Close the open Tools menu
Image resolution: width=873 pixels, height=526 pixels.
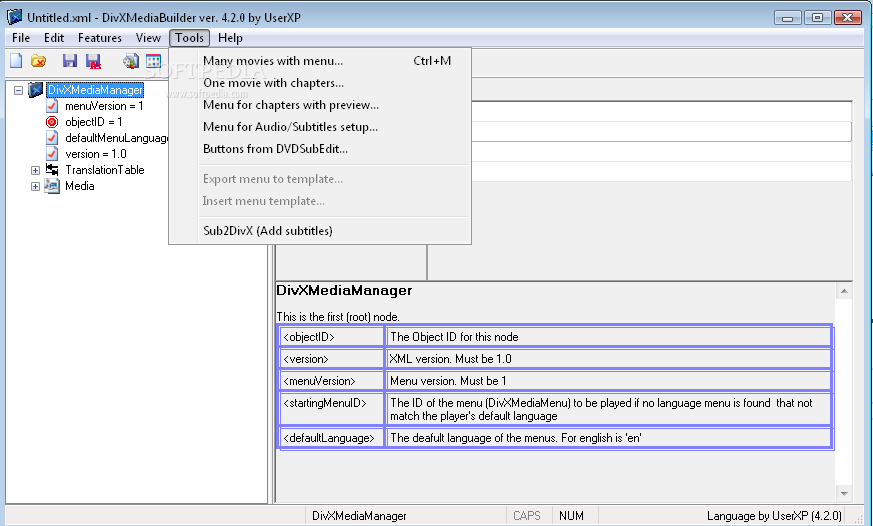point(189,38)
